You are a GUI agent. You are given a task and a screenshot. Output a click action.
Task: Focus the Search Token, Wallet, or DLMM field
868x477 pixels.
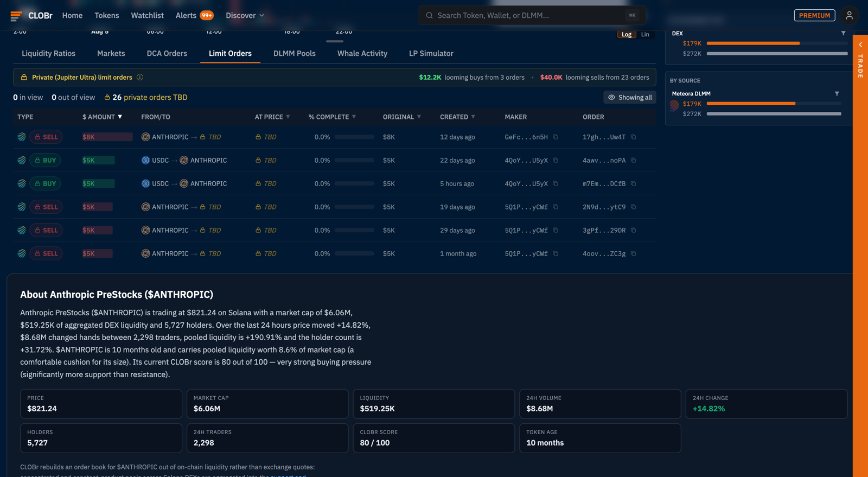pyautogui.click(x=532, y=15)
